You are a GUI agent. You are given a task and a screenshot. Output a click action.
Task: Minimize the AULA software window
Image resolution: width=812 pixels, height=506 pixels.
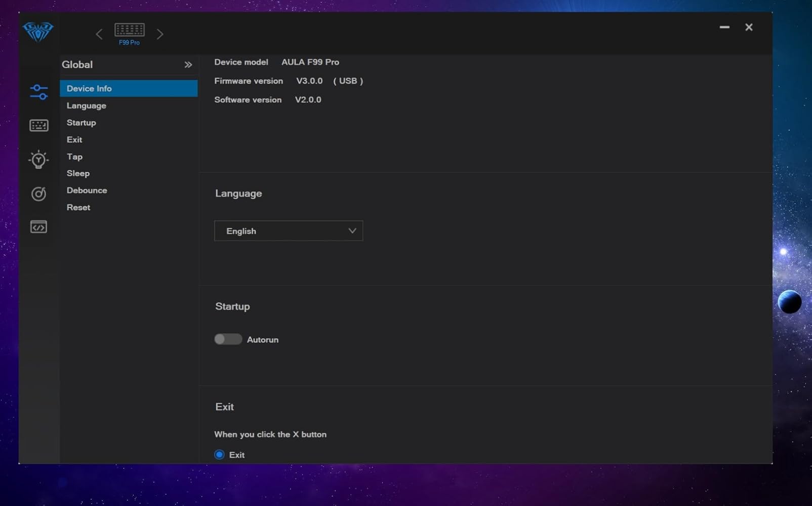[x=724, y=27]
